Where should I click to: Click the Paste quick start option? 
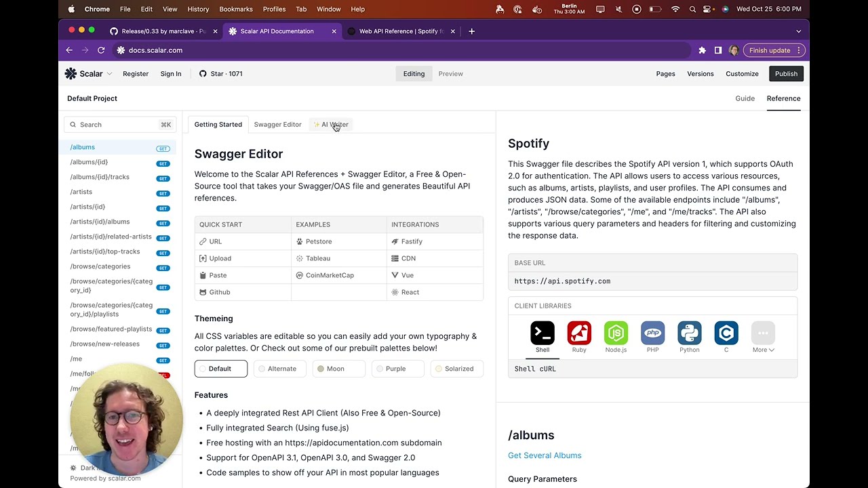coord(243,275)
